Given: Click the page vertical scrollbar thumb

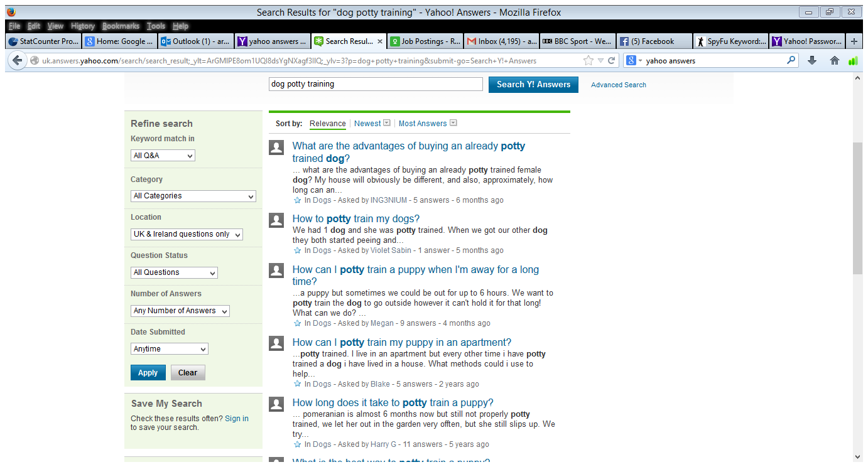Looking at the screenshot, I should [x=857, y=207].
